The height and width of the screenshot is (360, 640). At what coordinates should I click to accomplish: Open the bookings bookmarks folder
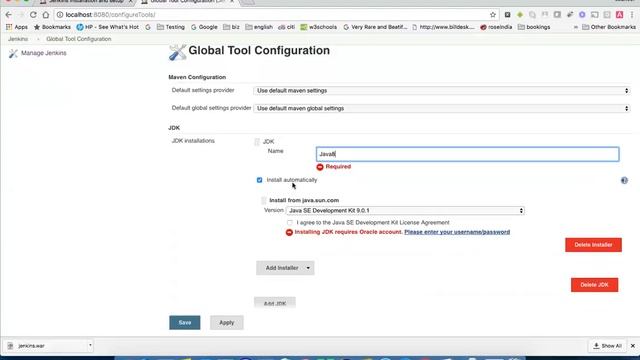[x=534, y=27]
